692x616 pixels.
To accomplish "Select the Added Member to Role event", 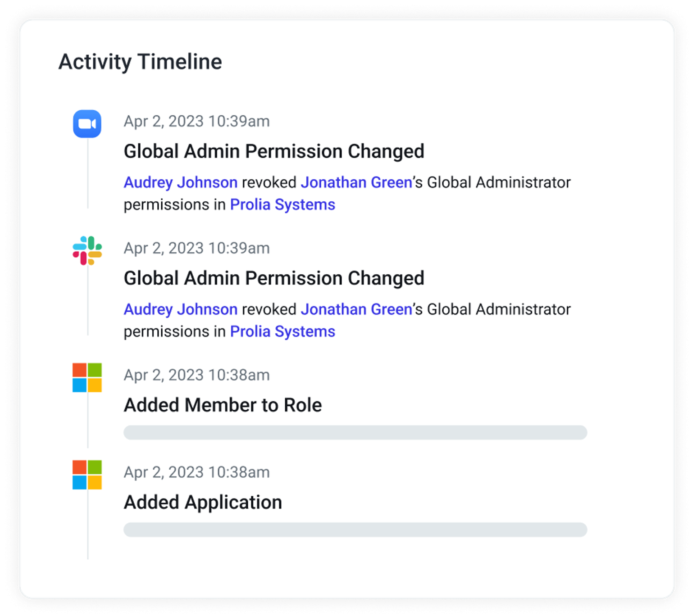I will pos(223,405).
